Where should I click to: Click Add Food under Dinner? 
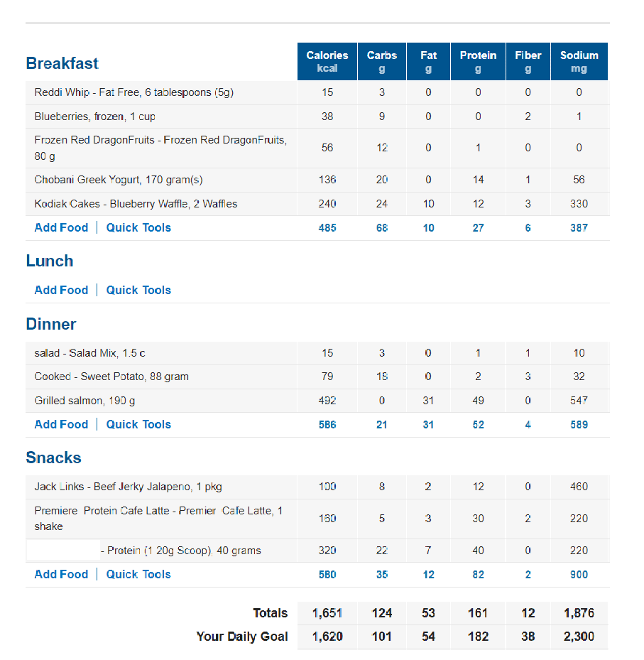click(61, 424)
